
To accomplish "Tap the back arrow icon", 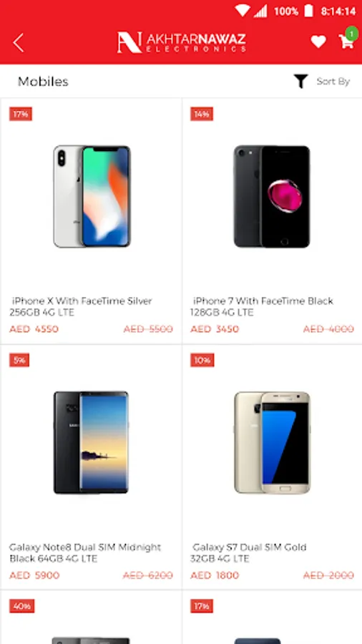I will click(19, 43).
